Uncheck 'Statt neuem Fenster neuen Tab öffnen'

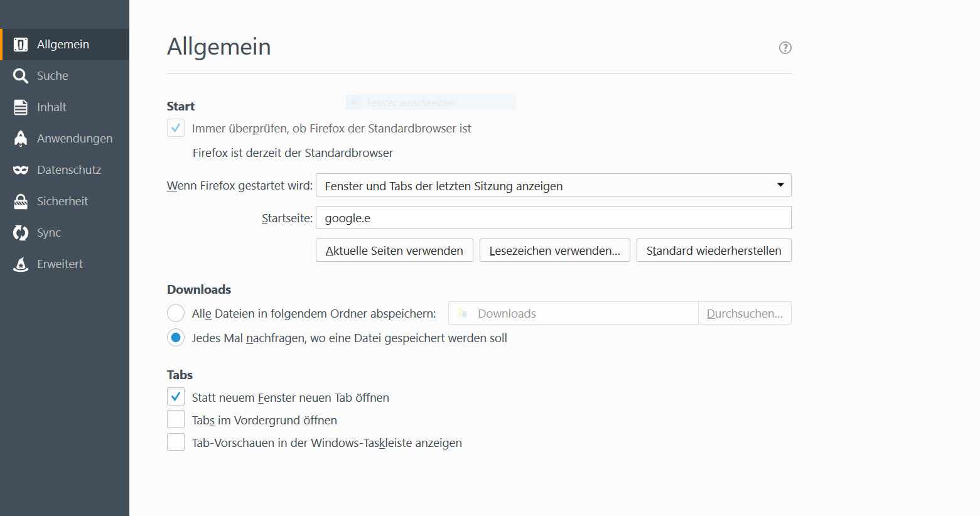coord(176,397)
